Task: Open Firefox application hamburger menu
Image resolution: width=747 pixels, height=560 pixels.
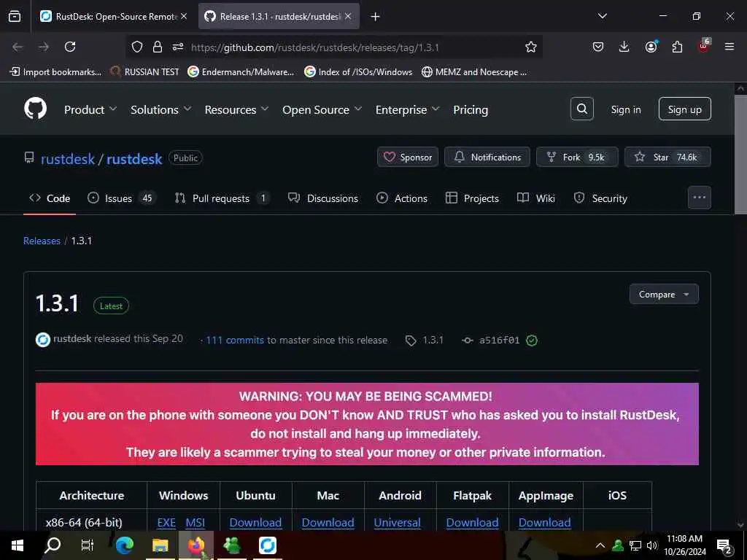Action: (x=729, y=47)
